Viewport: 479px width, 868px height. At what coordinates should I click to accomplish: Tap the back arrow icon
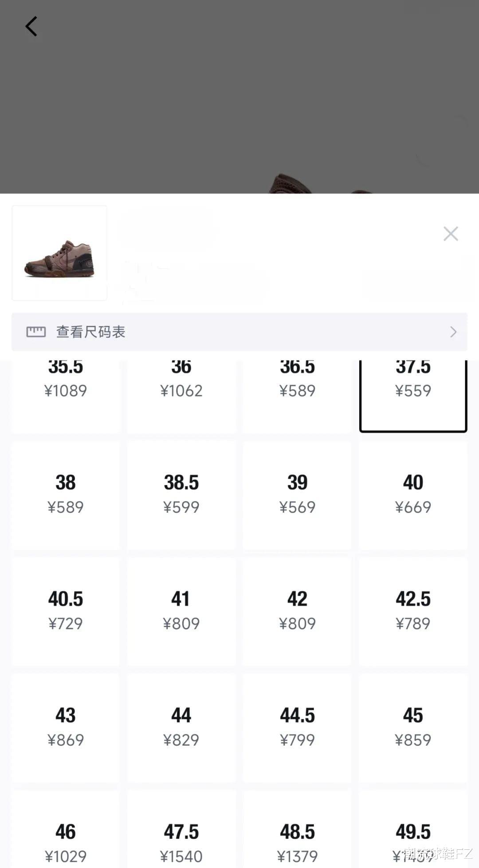(x=31, y=27)
